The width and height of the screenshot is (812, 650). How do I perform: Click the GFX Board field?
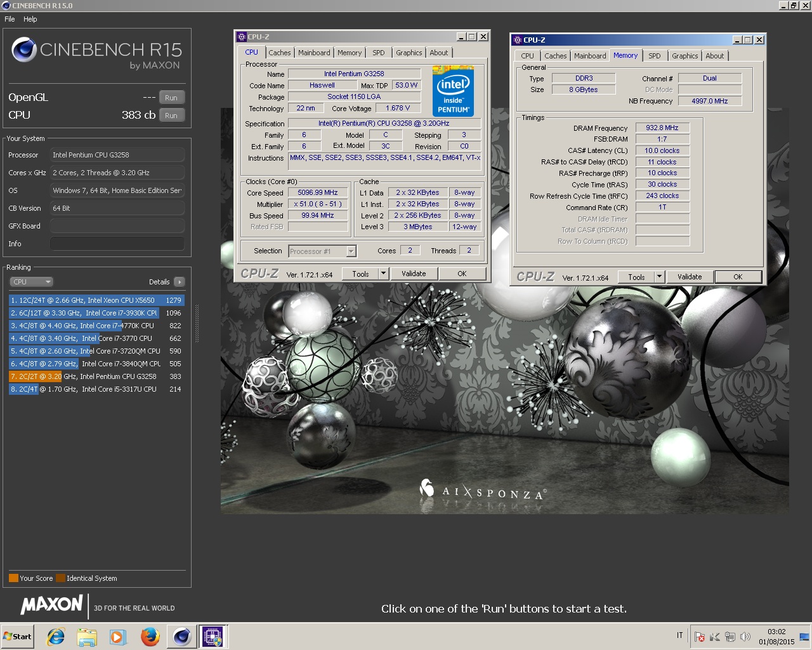pyautogui.click(x=117, y=226)
